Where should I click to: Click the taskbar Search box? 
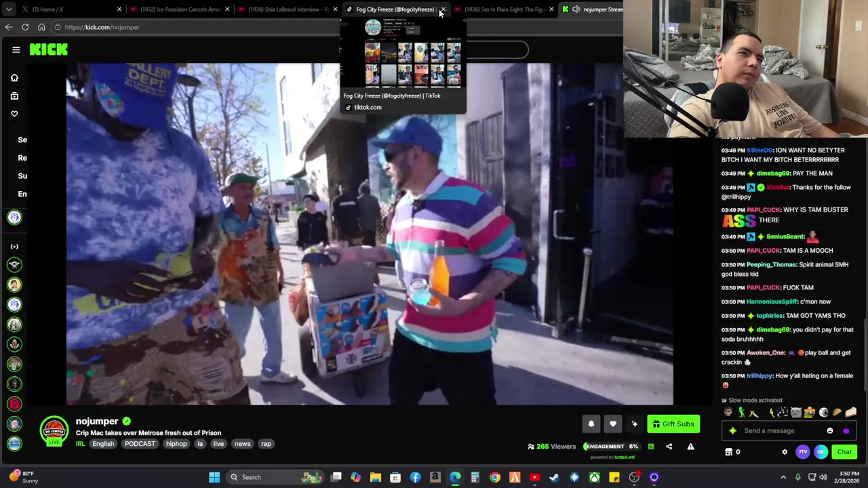click(x=276, y=477)
